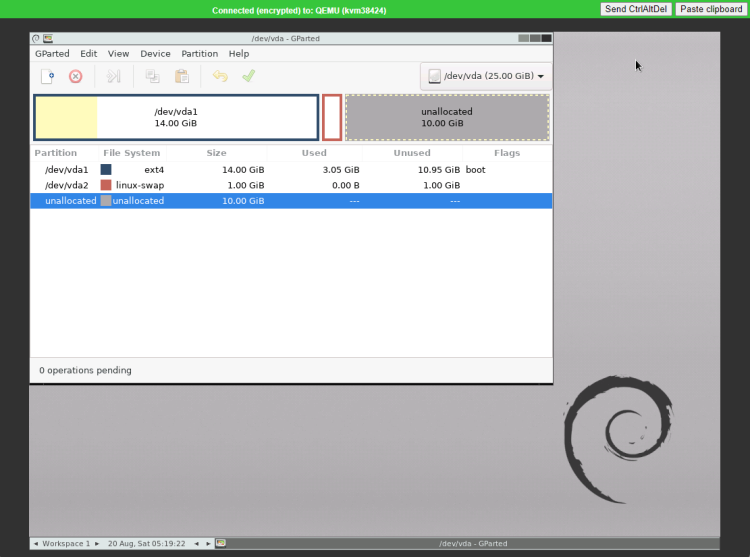Click the red linux-swap color swatch
Viewport: 750px width, 557px height.
point(106,185)
